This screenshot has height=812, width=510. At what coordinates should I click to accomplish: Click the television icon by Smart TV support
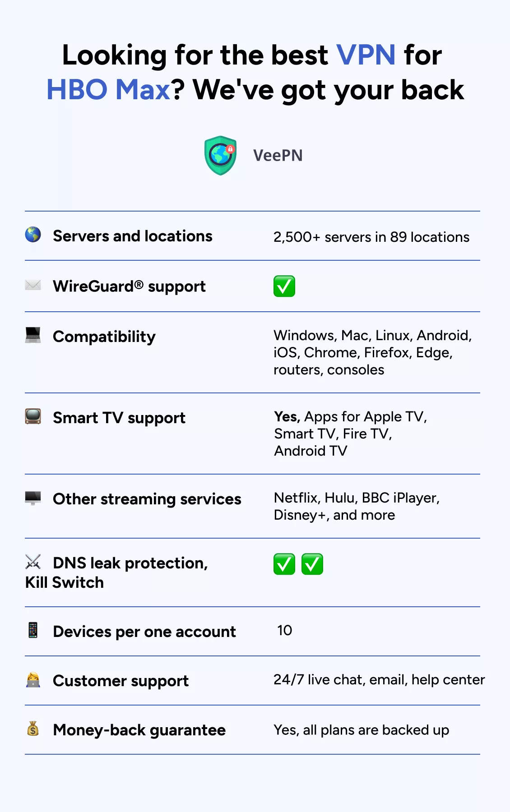[33, 416]
